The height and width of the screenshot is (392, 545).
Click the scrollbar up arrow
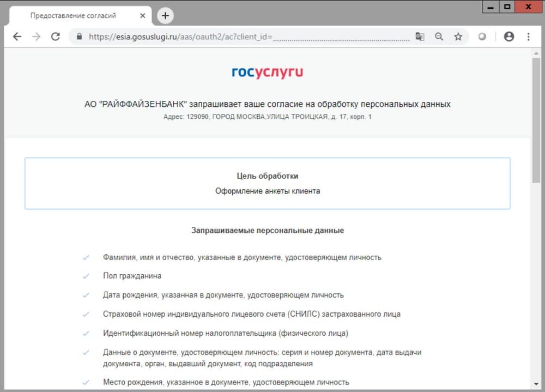coord(536,53)
